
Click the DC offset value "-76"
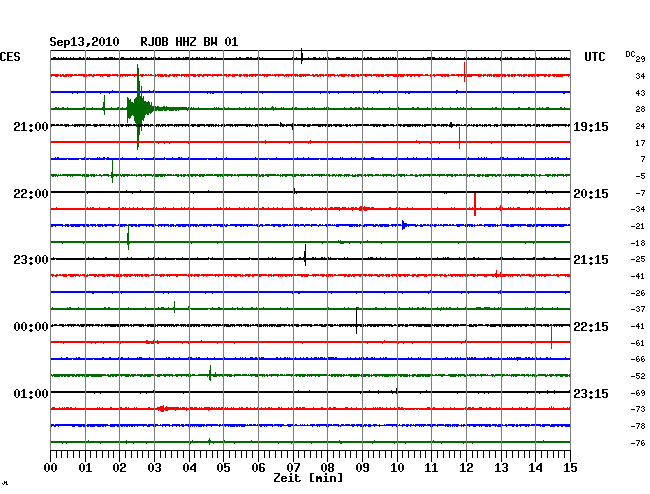638,443
